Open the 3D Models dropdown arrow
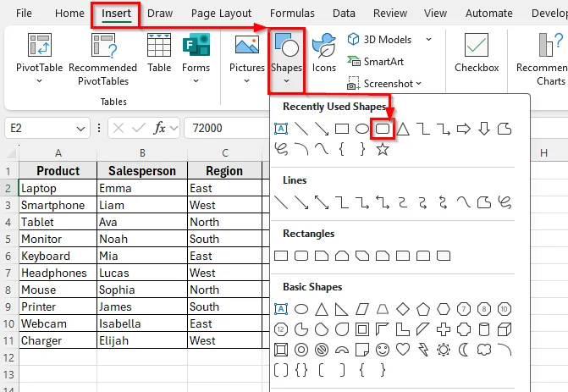Image resolution: width=568 pixels, height=392 pixels. point(429,39)
